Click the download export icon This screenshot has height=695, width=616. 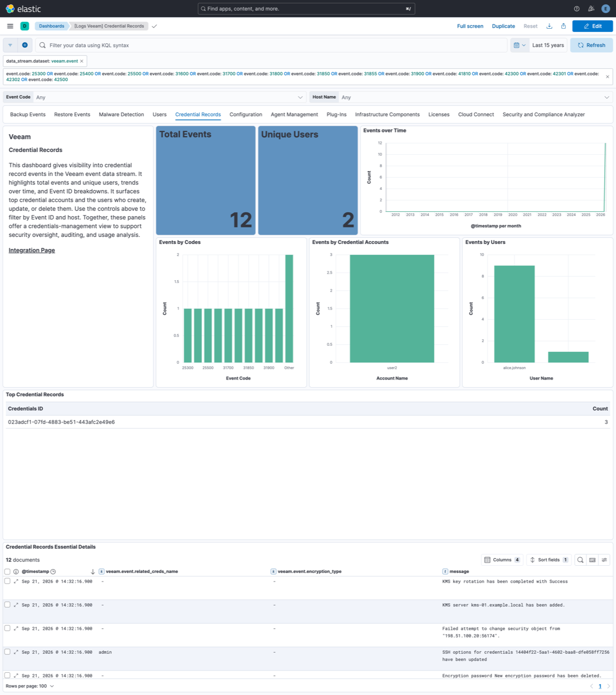tap(549, 26)
